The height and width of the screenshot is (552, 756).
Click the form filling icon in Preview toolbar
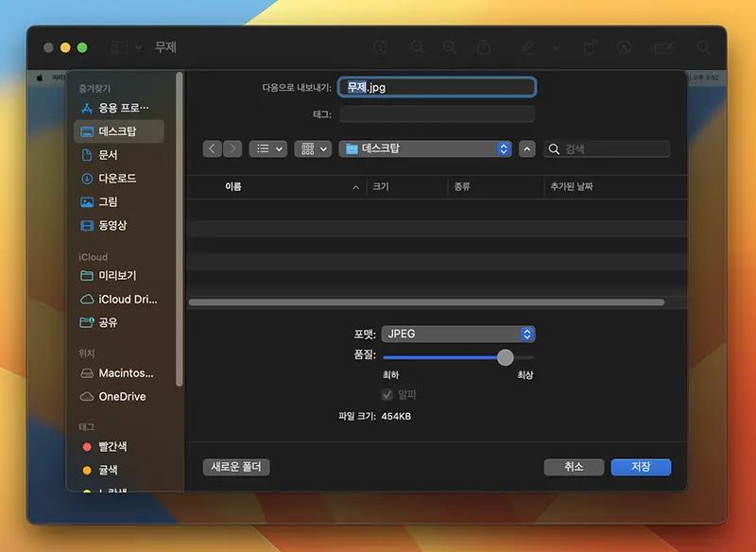tap(664, 47)
